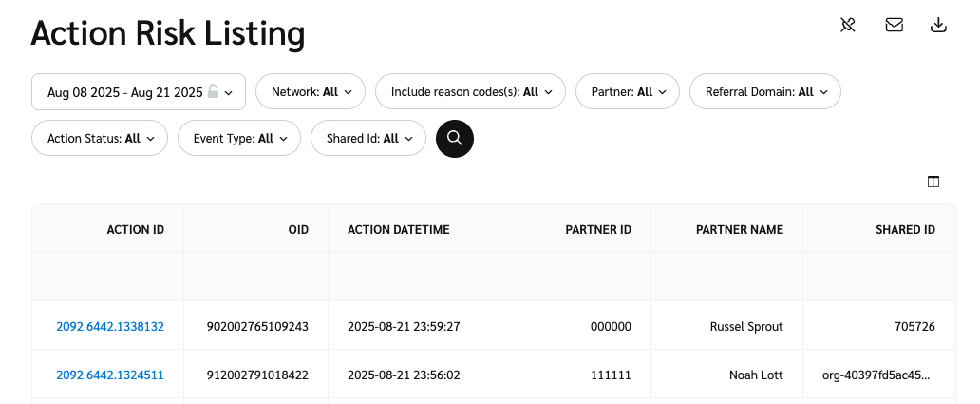Sort by Action Datetime column header
The height and width of the screenshot is (404, 980).
click(398, 229)
